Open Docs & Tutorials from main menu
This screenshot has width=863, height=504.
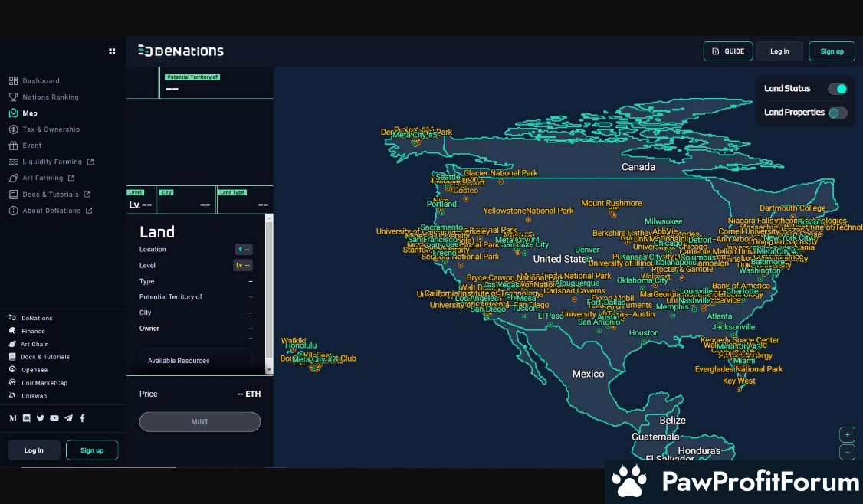click(x=50, y=195)
